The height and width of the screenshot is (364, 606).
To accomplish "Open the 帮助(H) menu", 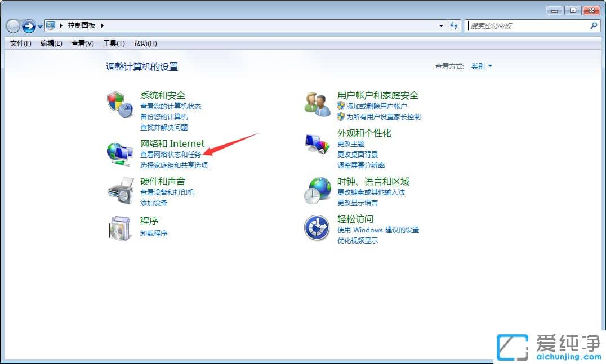I will [145, 43].
